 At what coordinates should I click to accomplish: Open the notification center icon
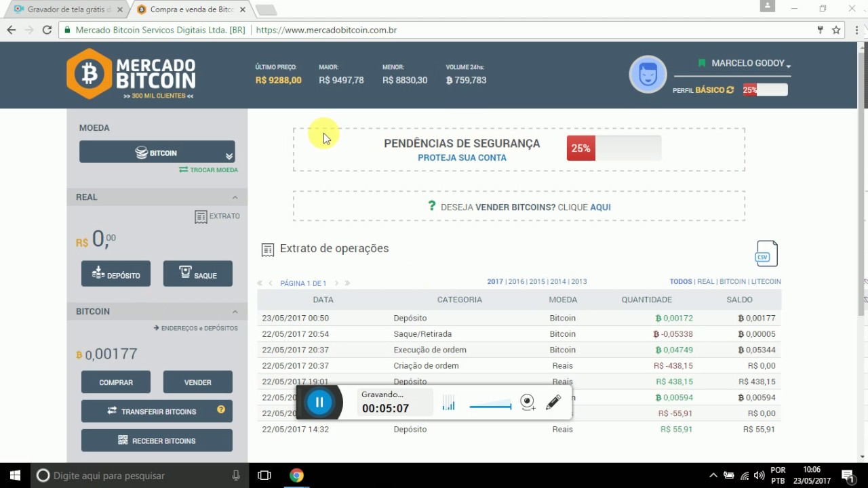pyautogui.click(x=848, y=475)
